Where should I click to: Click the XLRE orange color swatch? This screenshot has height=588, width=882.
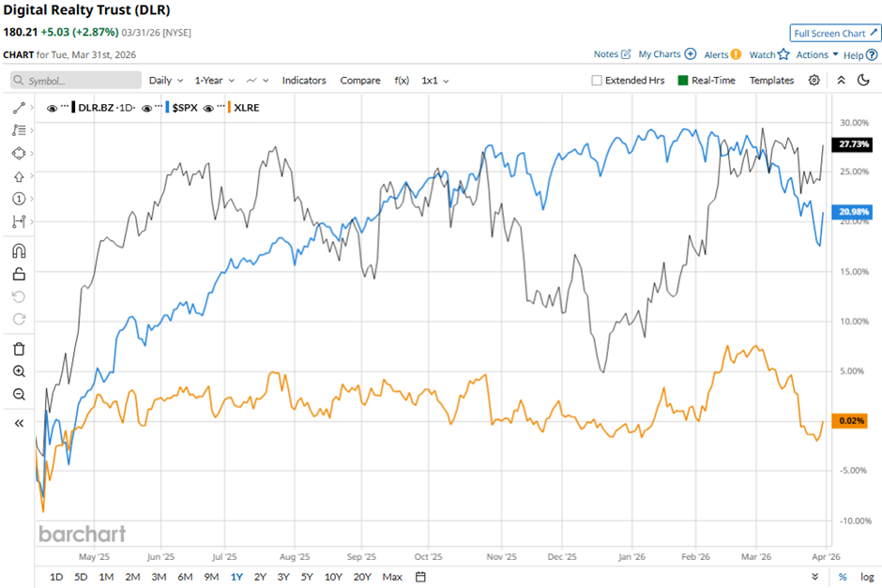click(232, 108)
